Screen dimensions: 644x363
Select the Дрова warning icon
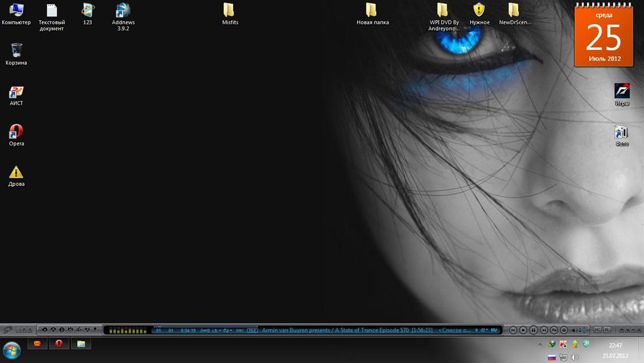click(16, 176)
